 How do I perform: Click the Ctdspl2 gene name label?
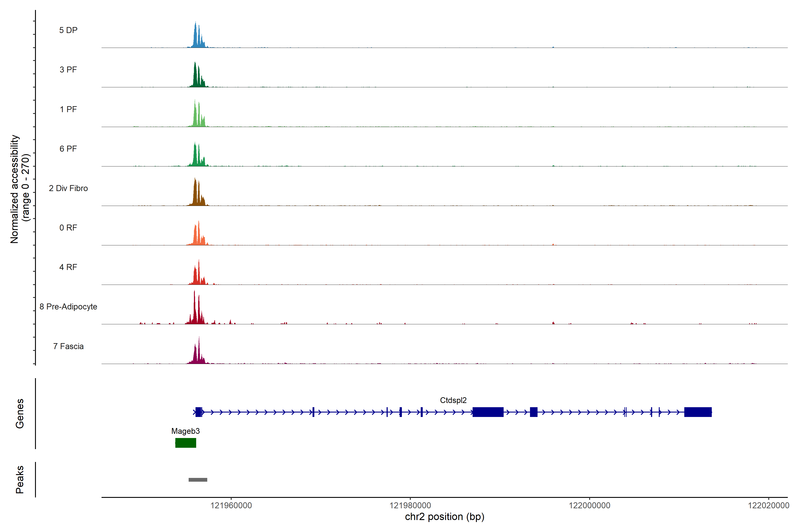[453, 400]
